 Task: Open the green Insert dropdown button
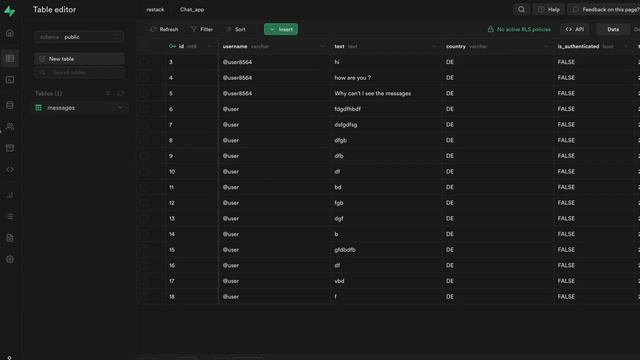(x=281, y=29)
